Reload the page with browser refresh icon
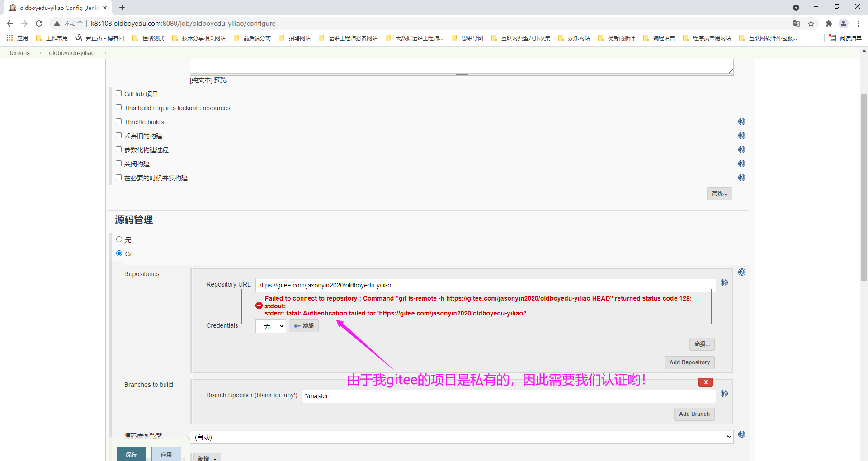 point(39,24)
